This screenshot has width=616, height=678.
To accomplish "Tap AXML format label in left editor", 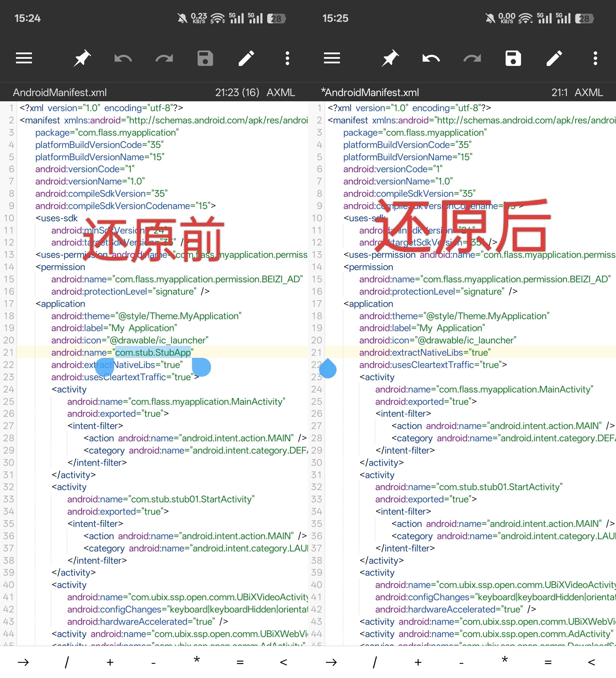I will (x=281, y=92).
